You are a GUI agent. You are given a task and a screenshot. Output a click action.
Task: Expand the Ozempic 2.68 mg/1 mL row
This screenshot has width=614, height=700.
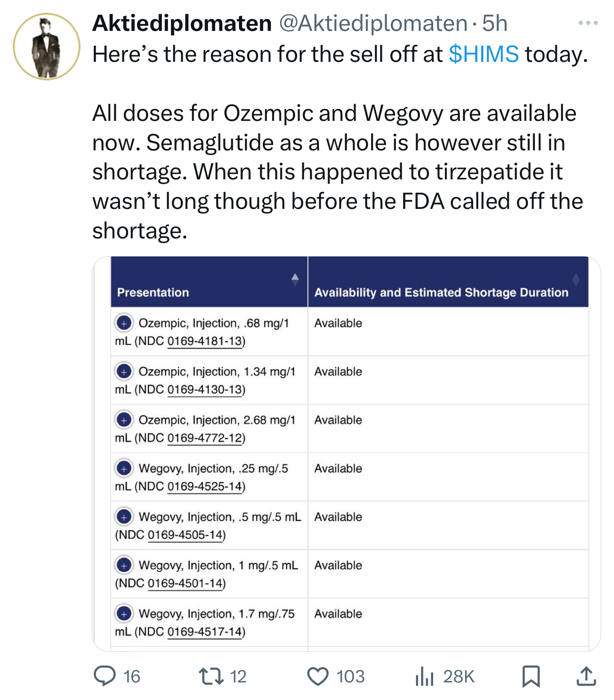[x=124, y=420]
